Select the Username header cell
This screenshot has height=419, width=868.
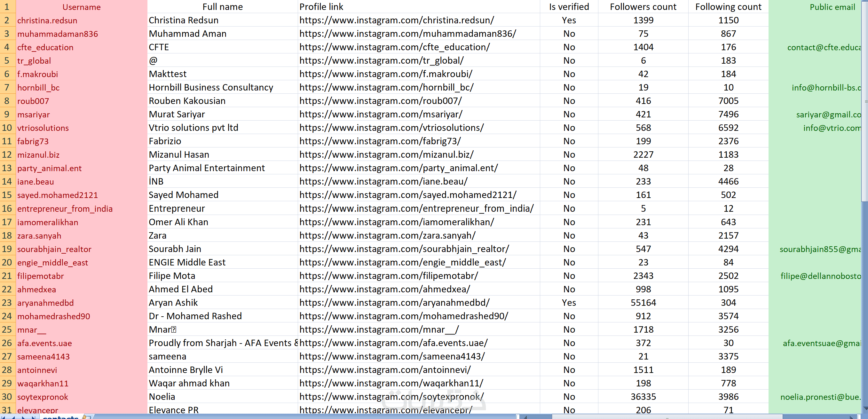[x=81, y=7]
